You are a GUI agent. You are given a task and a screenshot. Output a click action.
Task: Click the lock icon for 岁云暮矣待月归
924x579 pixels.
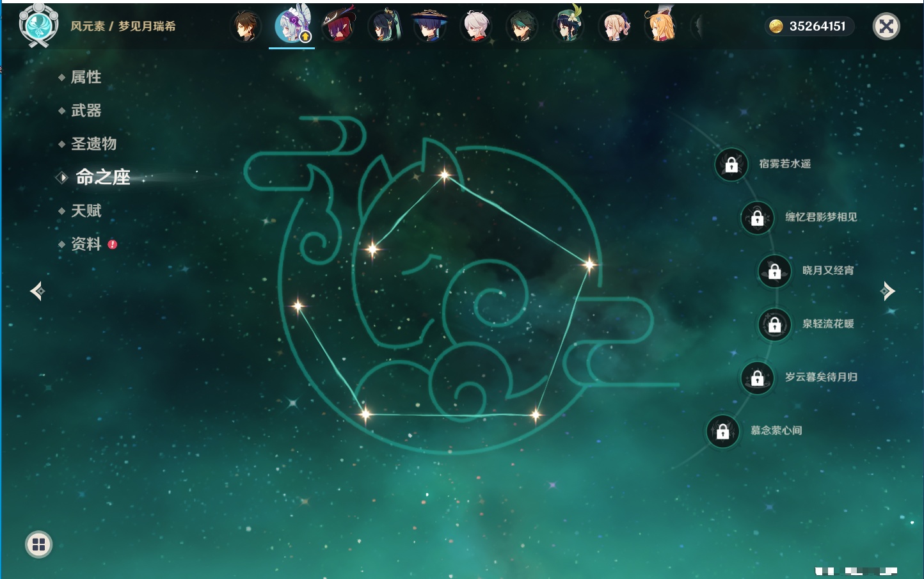[x=758, y=377]
